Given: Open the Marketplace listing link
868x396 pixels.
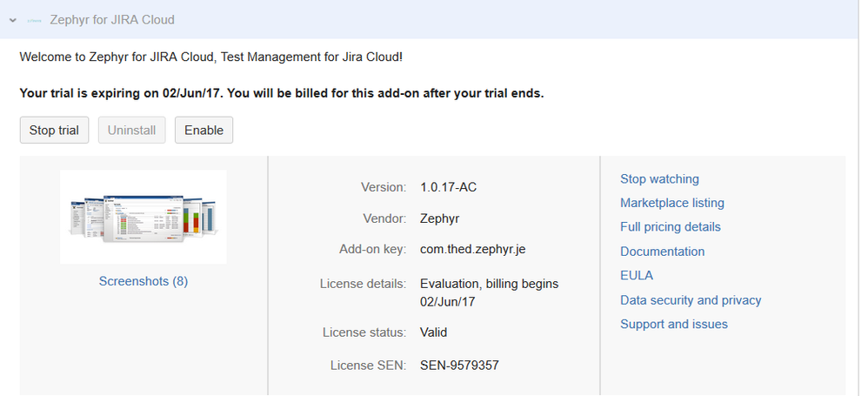Looking at the screenshot, I should (x=671, y=203).
